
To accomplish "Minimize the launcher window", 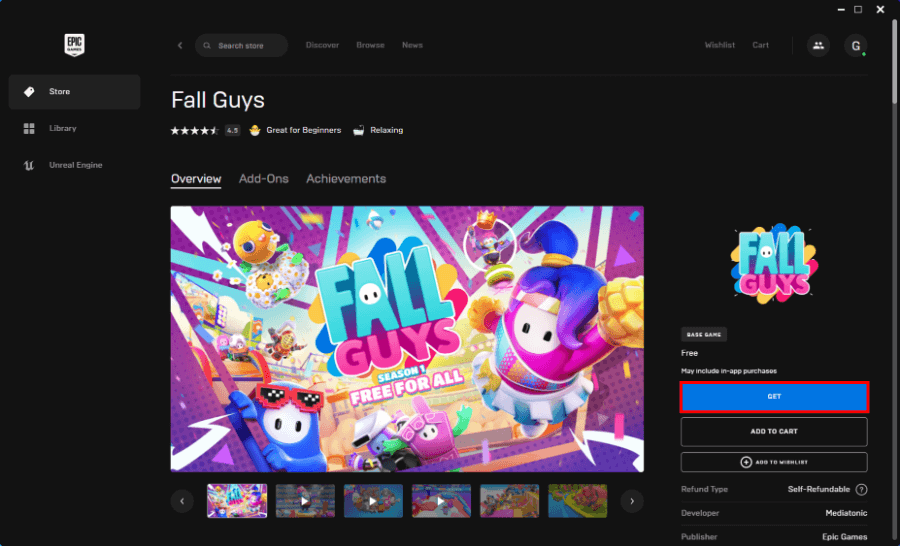I will tap(841, 9).
